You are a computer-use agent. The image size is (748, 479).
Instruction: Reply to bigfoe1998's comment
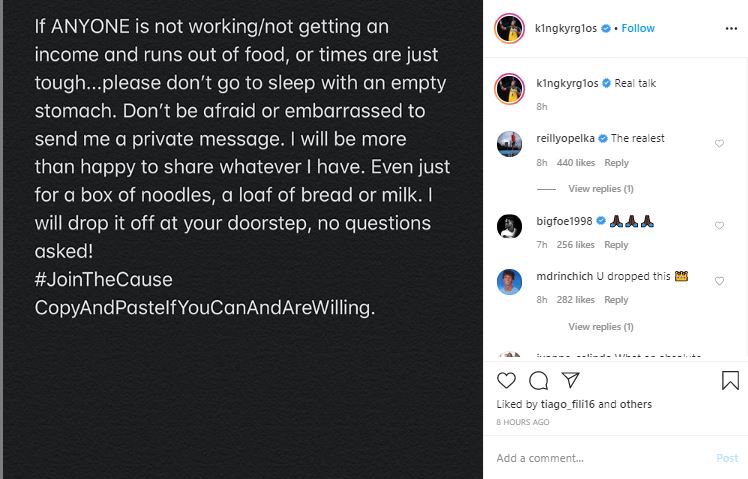tap(616, 245)
